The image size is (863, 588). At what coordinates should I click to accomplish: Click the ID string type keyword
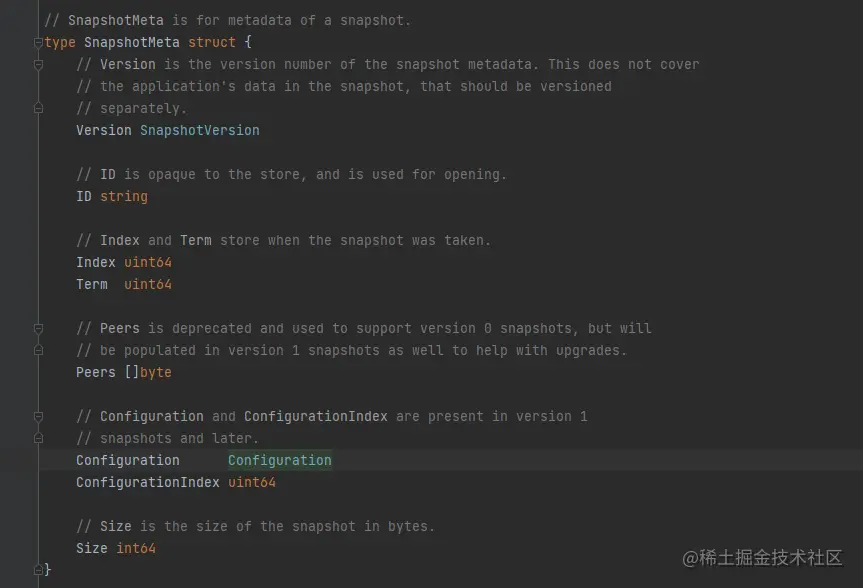(x=124, y=197)
